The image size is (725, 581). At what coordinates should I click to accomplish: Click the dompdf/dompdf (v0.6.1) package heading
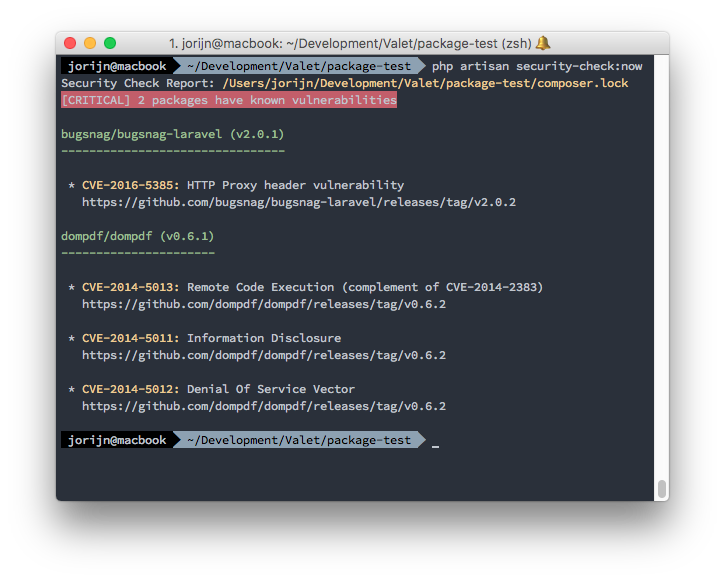pos(137,236)
